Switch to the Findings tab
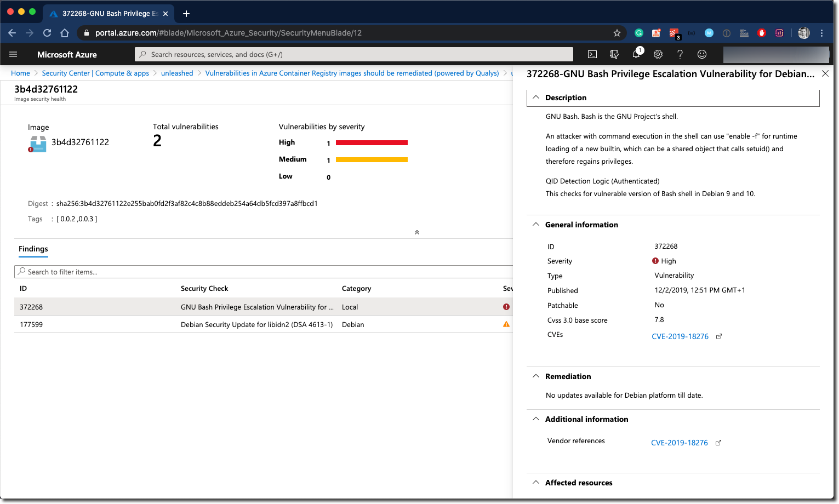 point(33,249)
